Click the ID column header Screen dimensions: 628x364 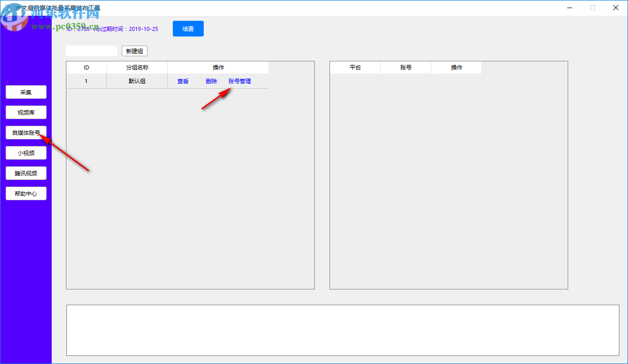coord(86,67)
